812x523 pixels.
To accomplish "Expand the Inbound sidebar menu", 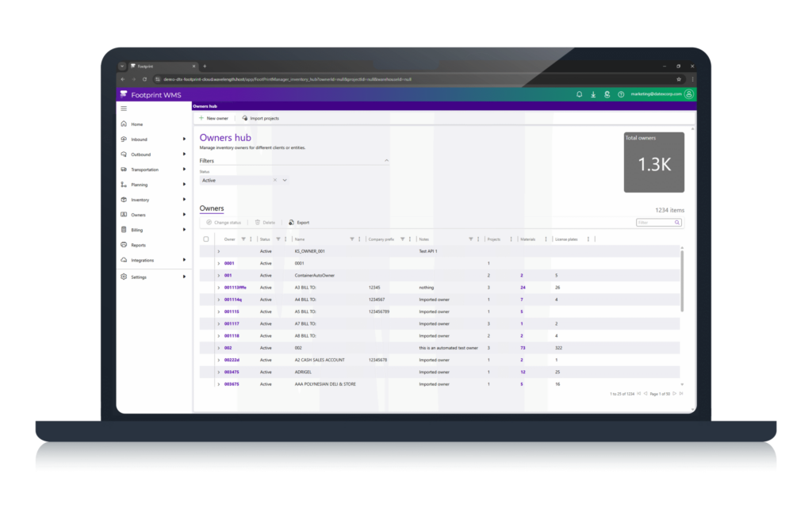I will pos(184,139).
